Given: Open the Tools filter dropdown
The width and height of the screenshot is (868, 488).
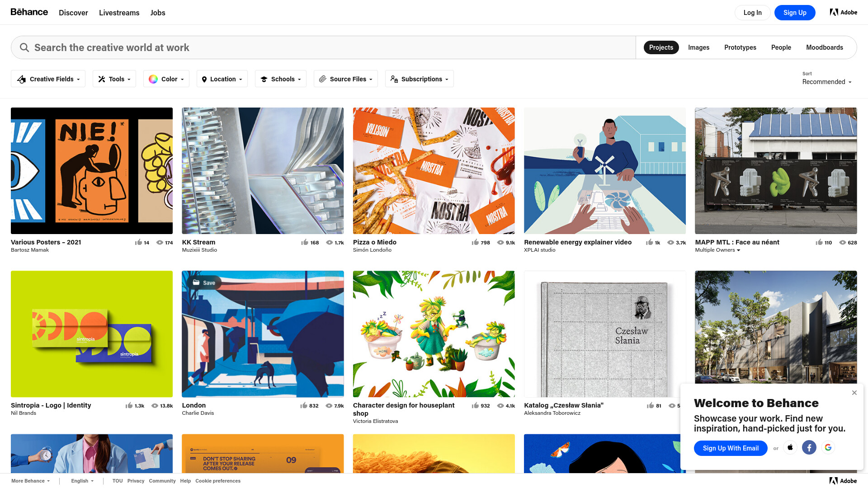Looking at the screenshot, I should pyautogui.click(x=114, y=79).
